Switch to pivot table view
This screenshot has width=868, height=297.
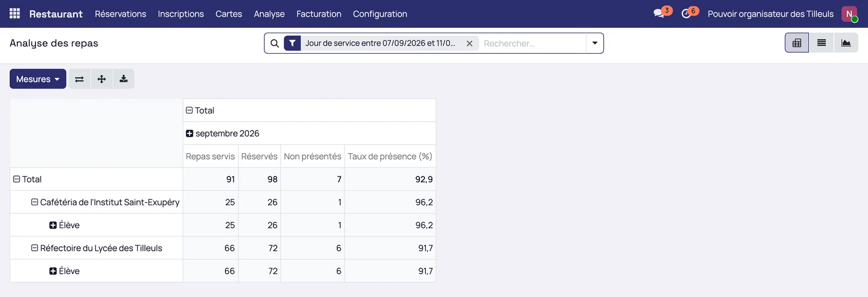[x=797, y=43]
